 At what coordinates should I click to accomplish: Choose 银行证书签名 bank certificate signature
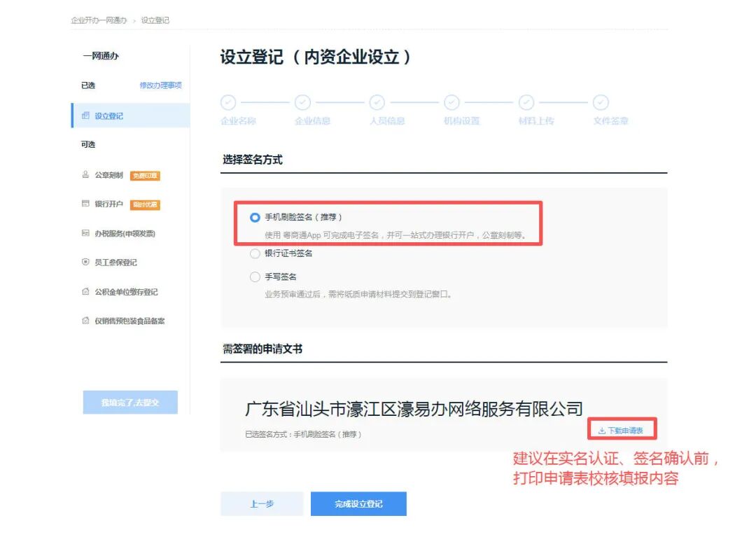tap(255, 255)
